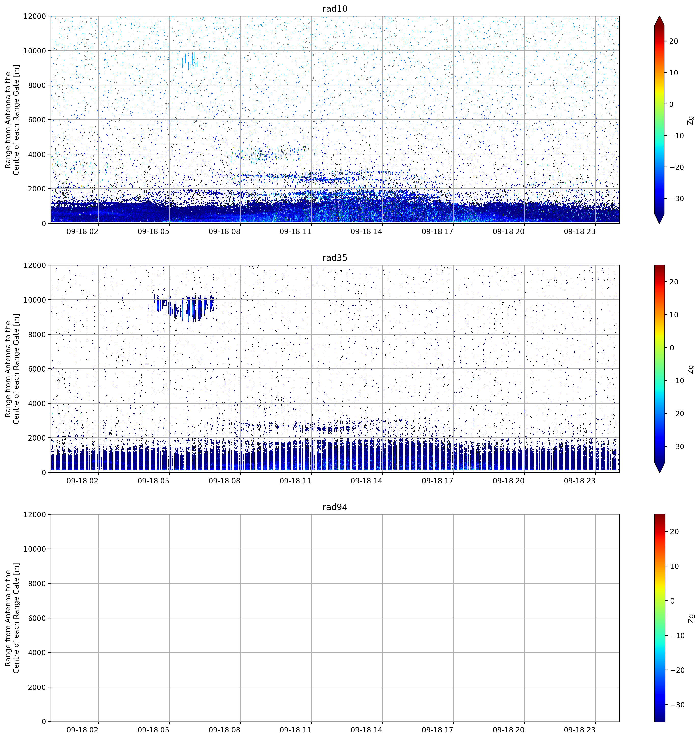
Task: Click the "09-18 14" time tick under rad10
Action: (366, 231)
